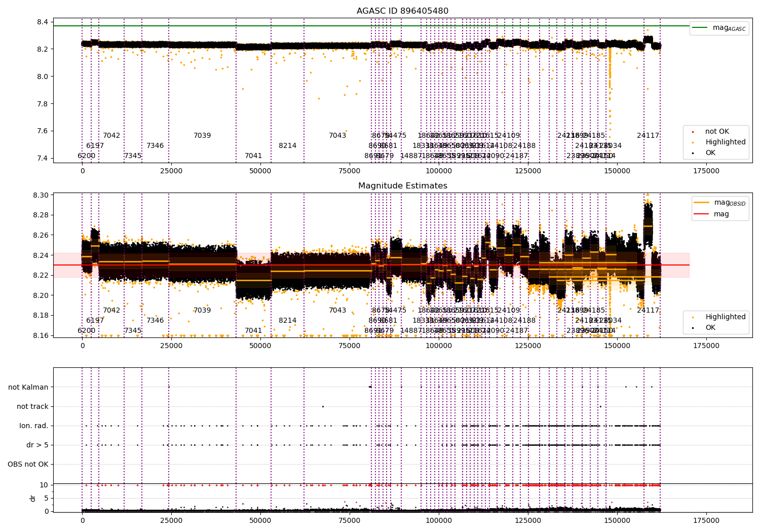Click 'not OK' legend entry in top plot
760x532 pixels.
pos(711,132)
